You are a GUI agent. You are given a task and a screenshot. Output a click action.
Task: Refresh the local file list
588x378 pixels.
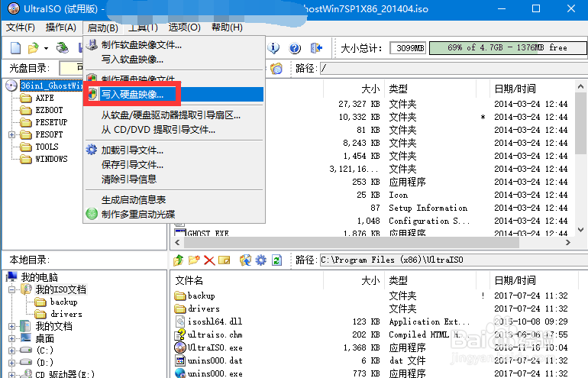tap(276, 260)
